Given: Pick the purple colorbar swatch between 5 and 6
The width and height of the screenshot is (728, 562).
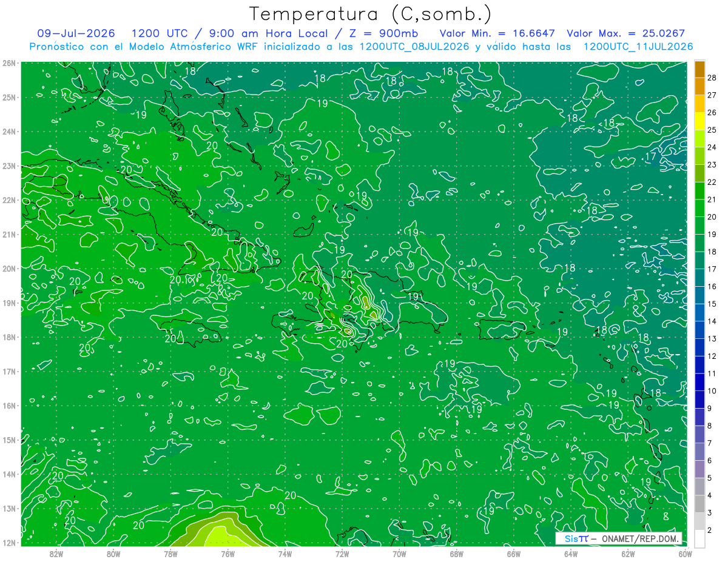Looking at the screenshot, I should click(699, 469).
